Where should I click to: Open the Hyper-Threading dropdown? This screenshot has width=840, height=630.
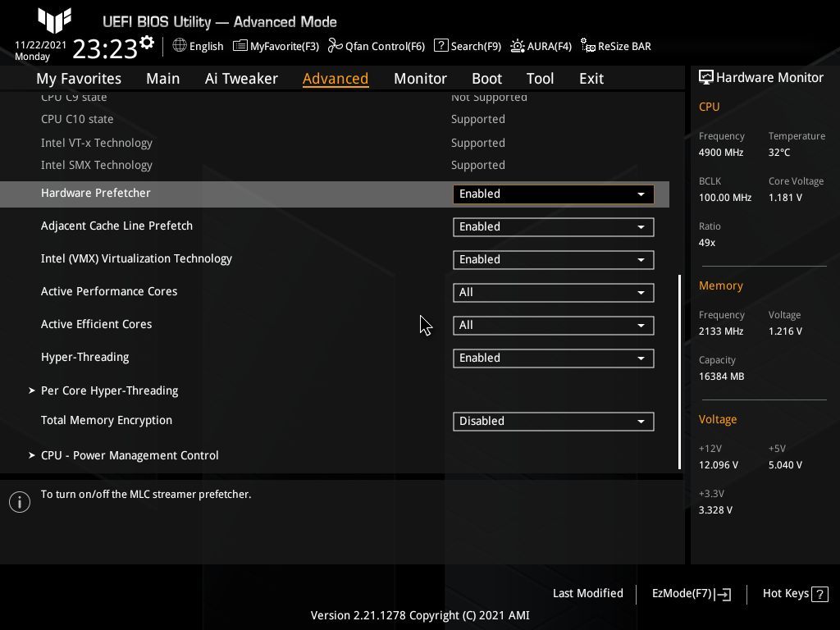pos(554,358)
